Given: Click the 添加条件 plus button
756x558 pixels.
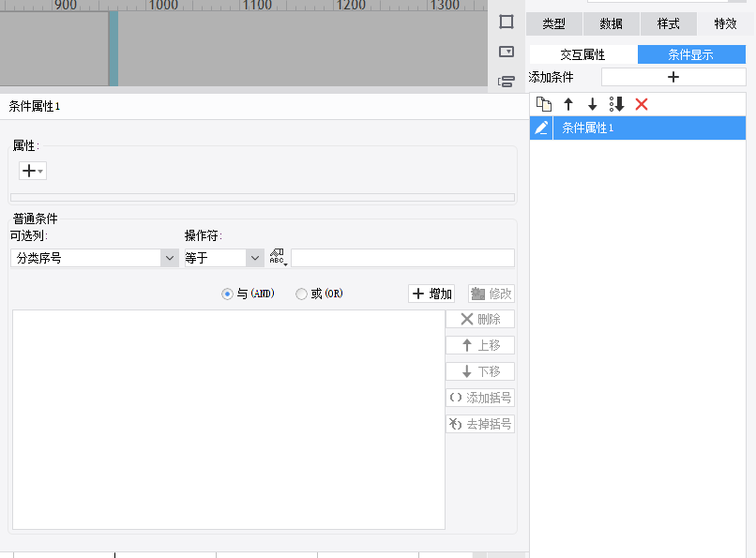Looking at the screenshot, I should pos(673,77).
